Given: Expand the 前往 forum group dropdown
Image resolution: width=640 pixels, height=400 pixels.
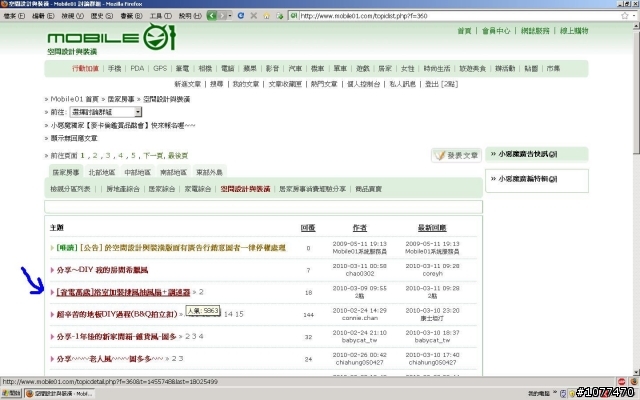Looking at the screenshot, I should [106, 112].
